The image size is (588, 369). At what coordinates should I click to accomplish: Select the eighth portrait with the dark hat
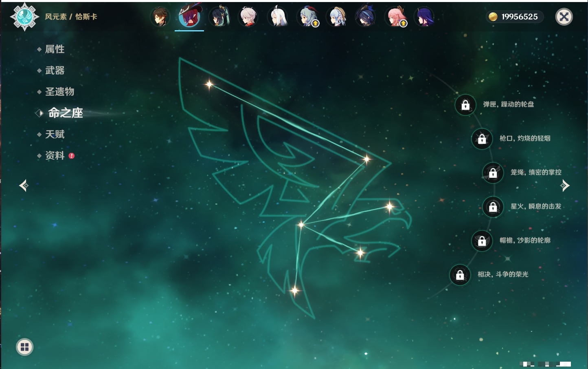[x=366, y=17]
